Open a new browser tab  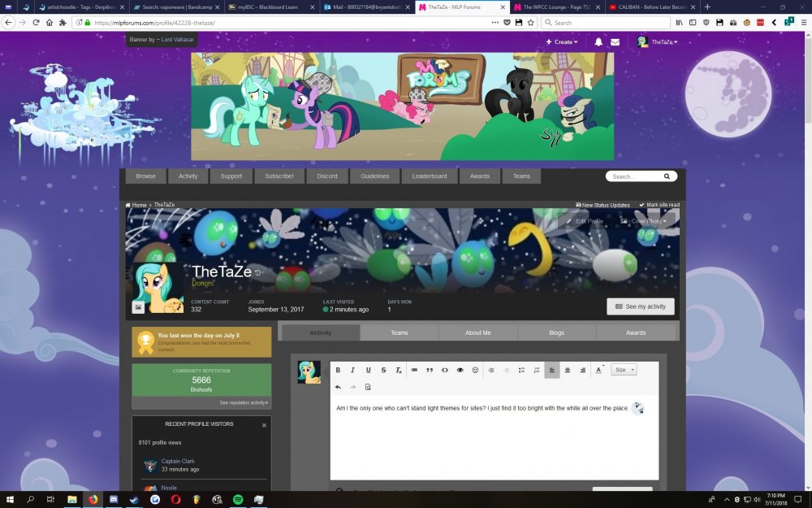[x=707, y=7]
